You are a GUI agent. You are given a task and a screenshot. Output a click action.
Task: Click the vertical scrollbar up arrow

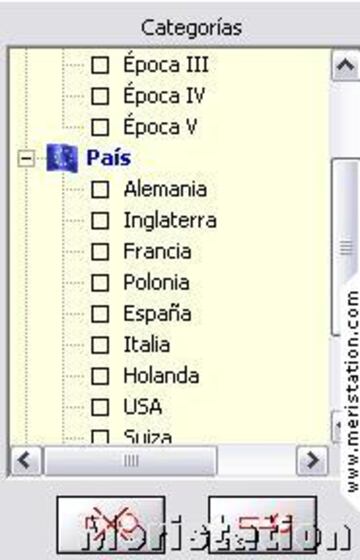(345, 65)
